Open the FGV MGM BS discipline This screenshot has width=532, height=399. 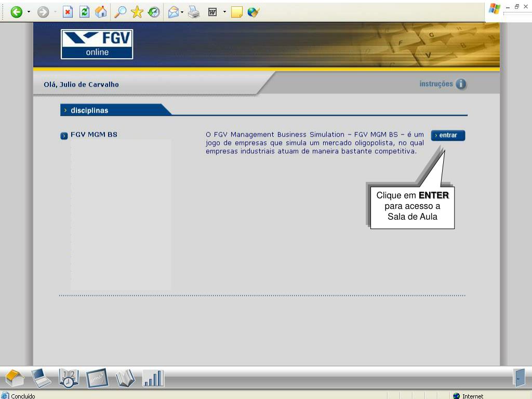94,135
